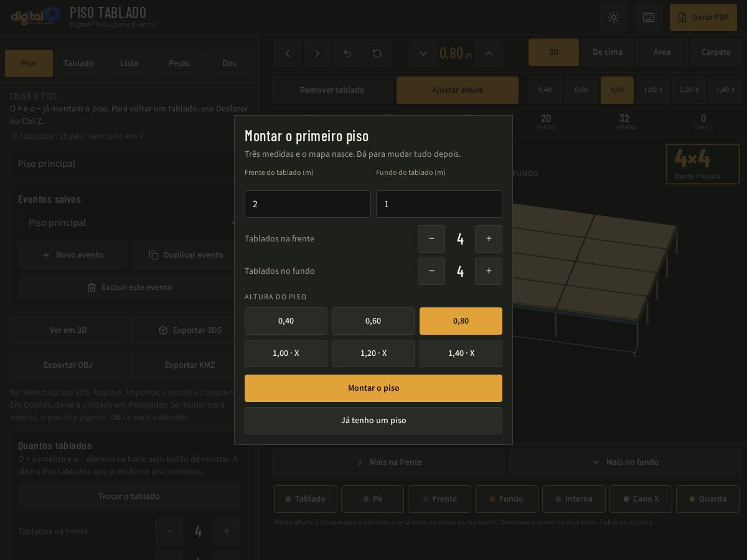Click the Piso principal name field
The width and height of the screenshot is (747, 560).
(129, 164)
